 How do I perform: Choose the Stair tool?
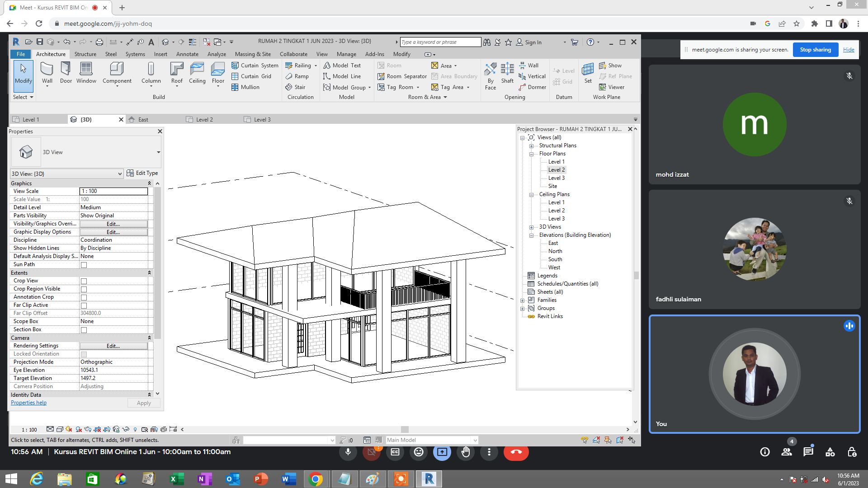pyautogui.click(x=295, y=87)
